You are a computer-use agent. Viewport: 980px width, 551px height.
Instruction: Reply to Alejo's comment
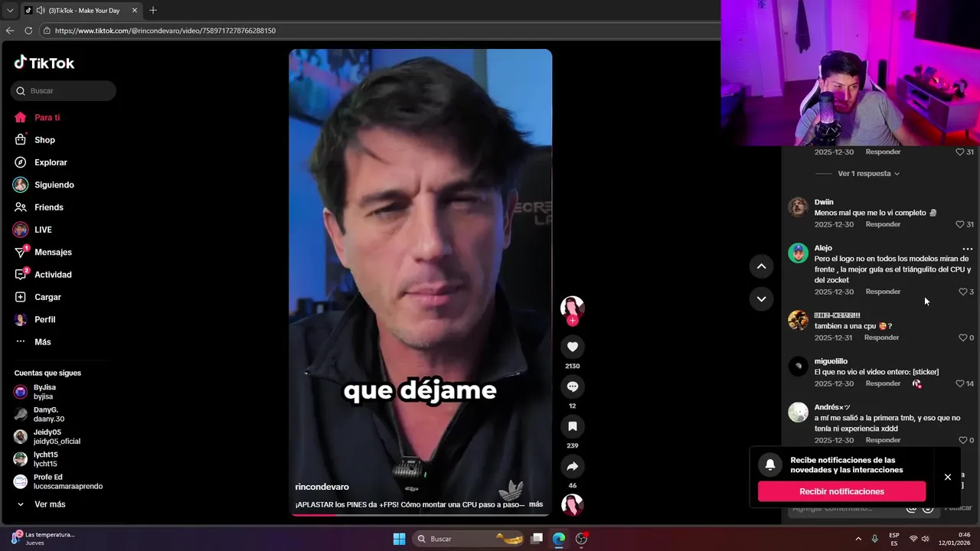point(883,292)
